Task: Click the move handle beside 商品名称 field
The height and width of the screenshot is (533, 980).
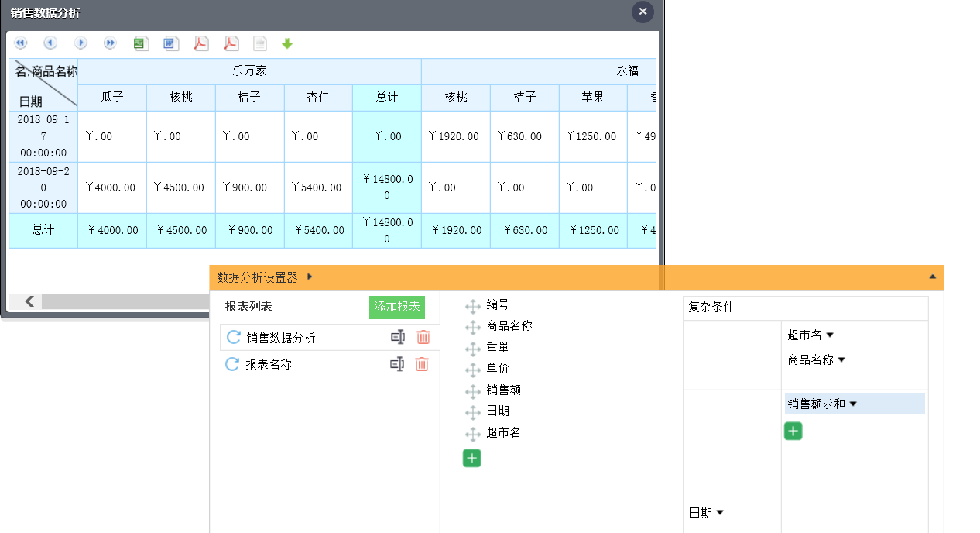Action: pos(473,328)
